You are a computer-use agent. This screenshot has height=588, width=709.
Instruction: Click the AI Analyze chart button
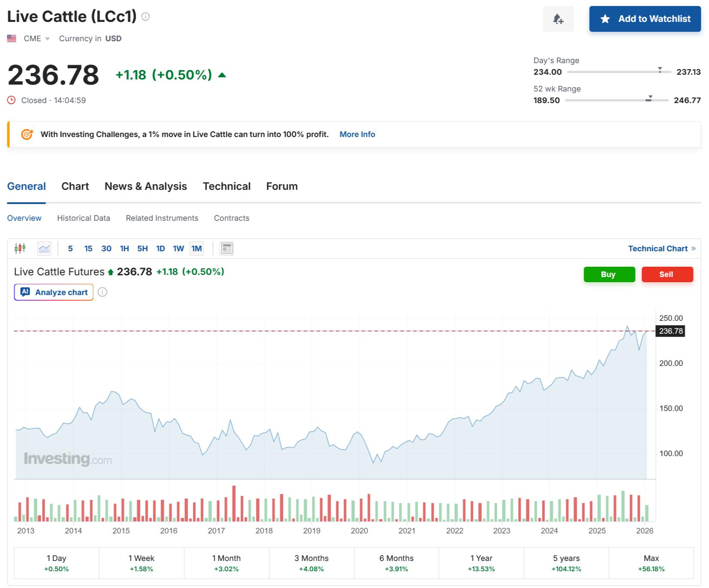click(54, 292)
